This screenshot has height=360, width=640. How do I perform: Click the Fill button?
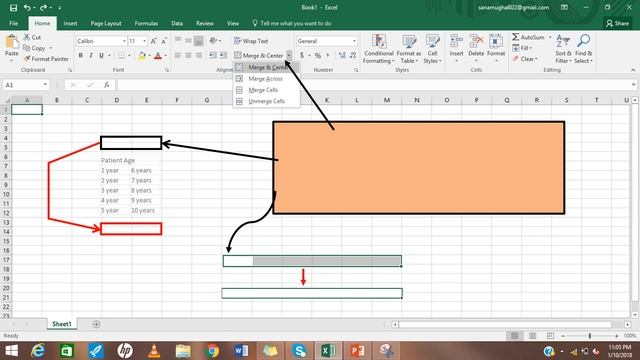coord(522,48)
